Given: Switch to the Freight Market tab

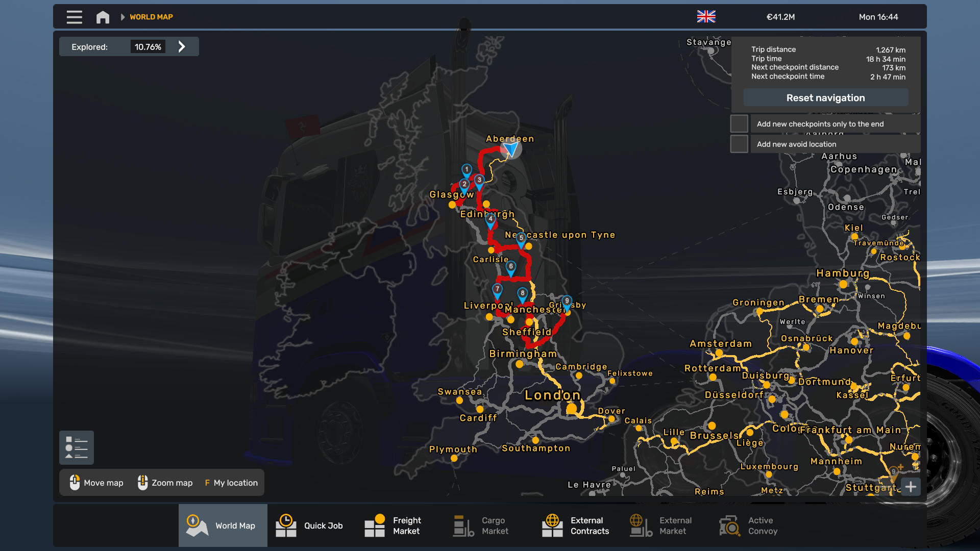Looking at the screenshot, I should point(393,525).
